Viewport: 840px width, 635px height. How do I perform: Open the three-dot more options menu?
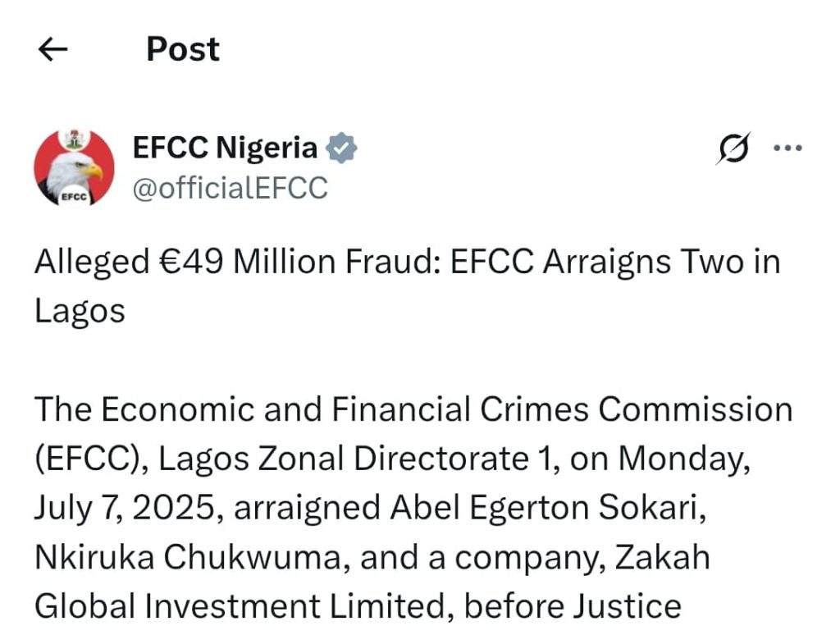(x=787, y=148)
